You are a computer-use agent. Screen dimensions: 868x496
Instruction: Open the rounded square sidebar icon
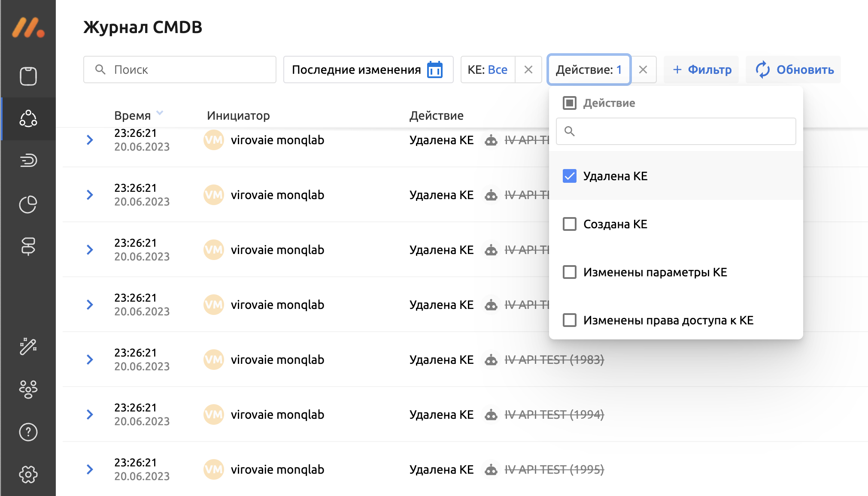point(28,76)
